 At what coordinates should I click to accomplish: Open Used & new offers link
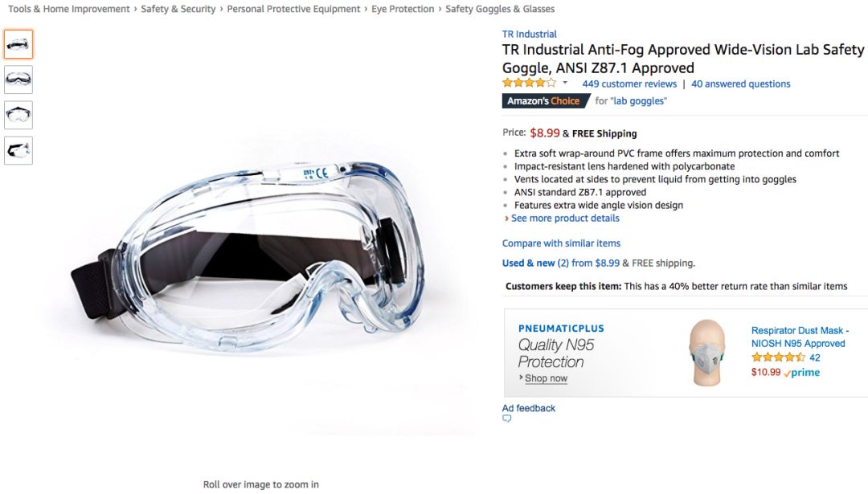(561, 263)
